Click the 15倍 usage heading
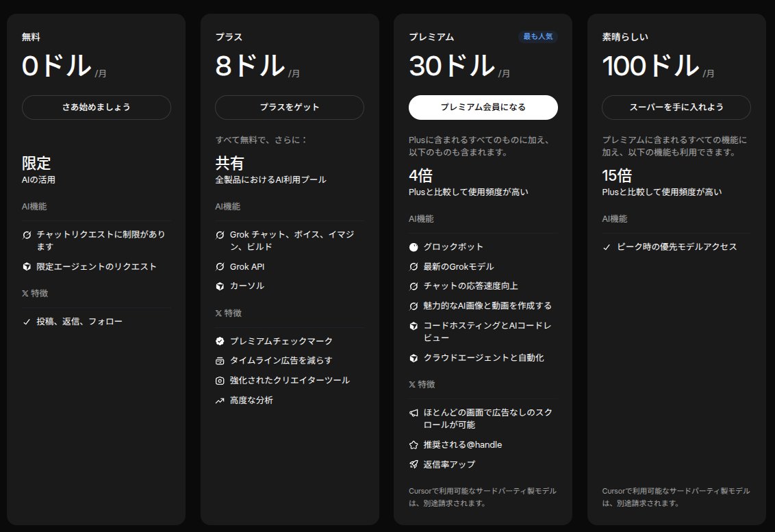 pyautogui.click(x=617, y=175)
